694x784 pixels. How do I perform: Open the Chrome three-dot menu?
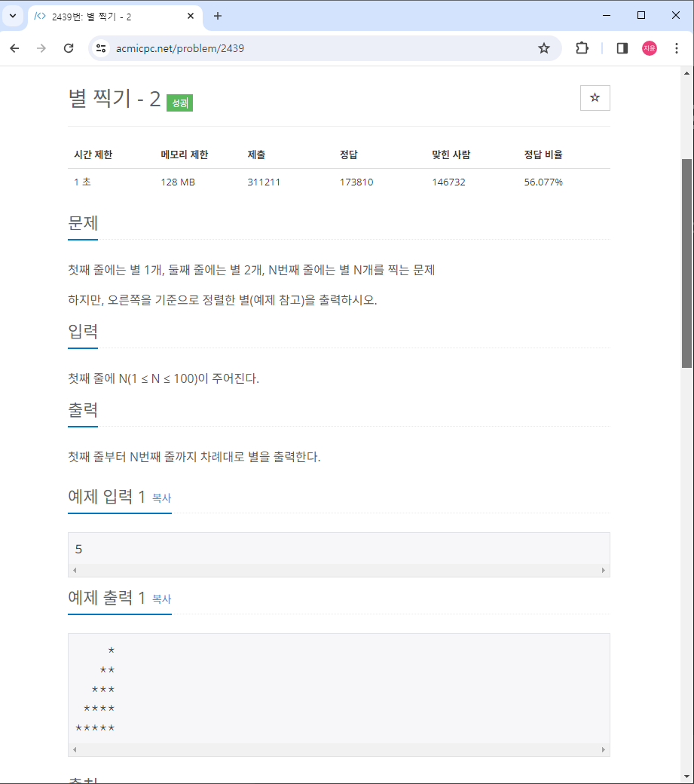(x=677, y=48)
